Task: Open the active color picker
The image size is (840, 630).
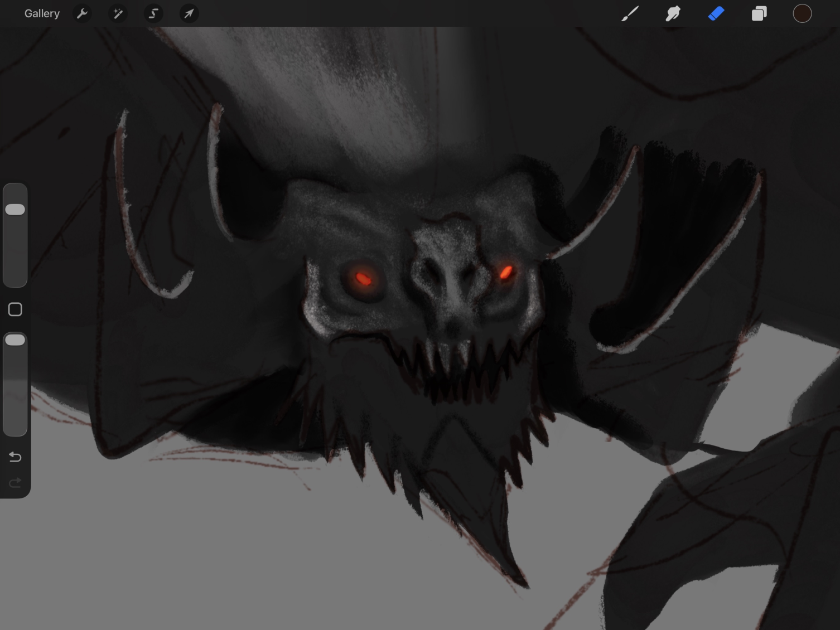Action: (802, 13)
